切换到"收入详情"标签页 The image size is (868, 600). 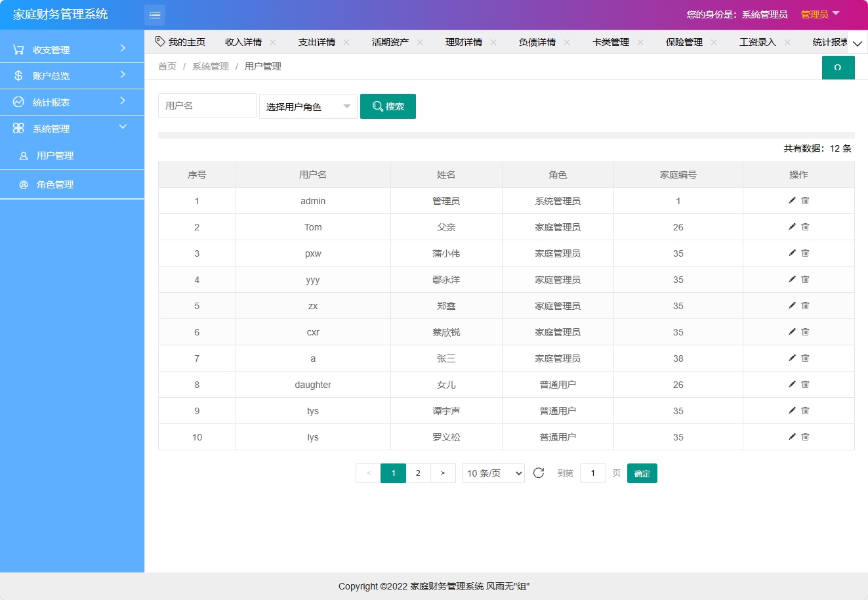point(243,41)
